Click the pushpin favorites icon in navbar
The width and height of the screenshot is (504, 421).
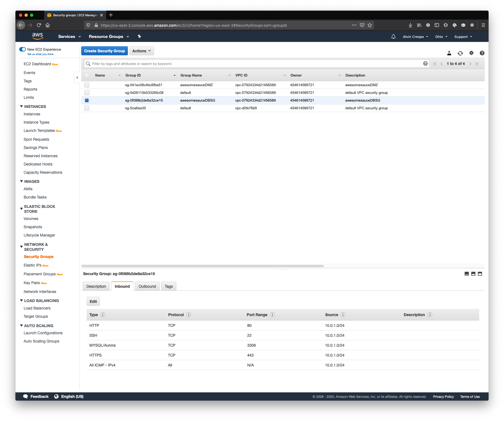139,36
